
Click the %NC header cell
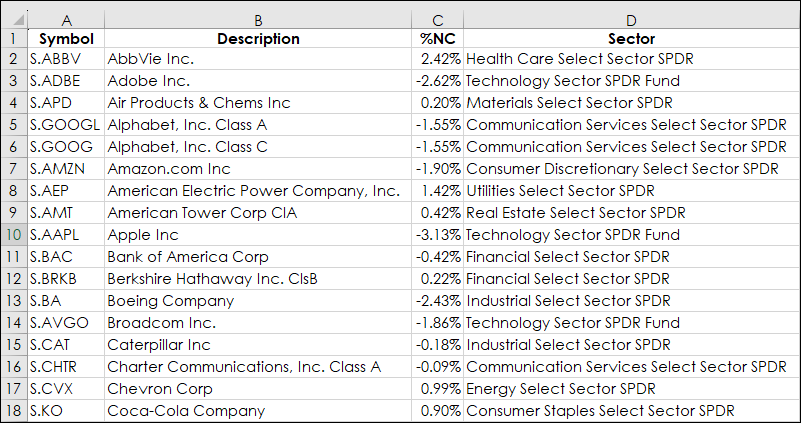[x=438, y=39]
